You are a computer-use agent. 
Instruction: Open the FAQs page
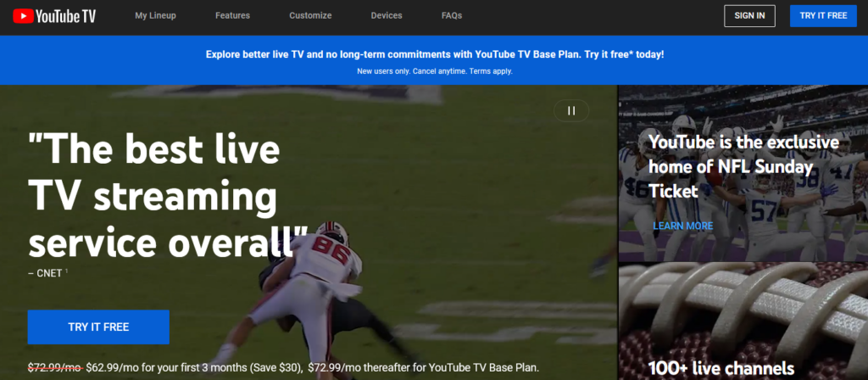pos(452,15)
